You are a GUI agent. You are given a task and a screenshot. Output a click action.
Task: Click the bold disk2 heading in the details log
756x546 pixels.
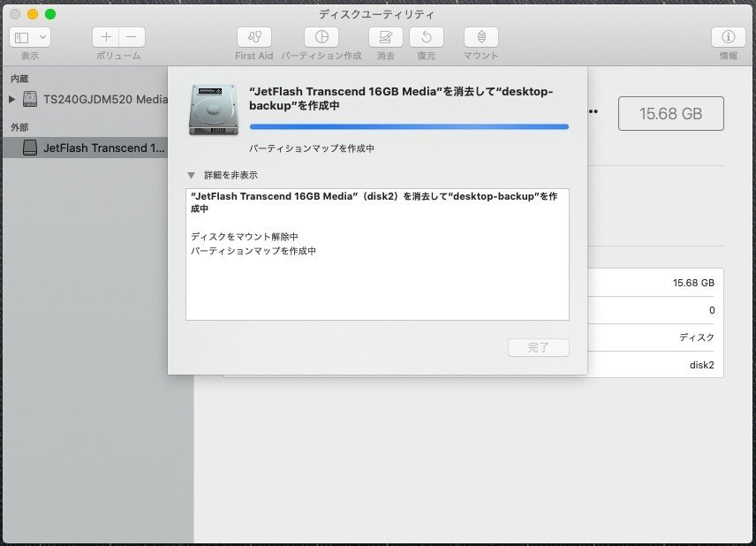click(374, 202)
